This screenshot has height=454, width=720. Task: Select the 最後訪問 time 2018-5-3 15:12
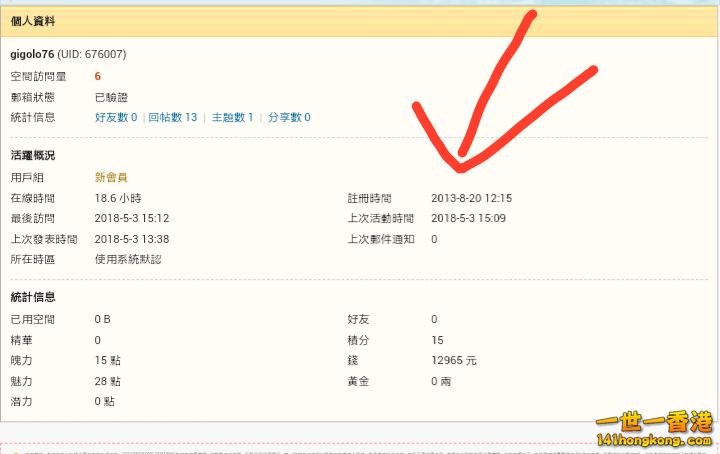[132, 218]
